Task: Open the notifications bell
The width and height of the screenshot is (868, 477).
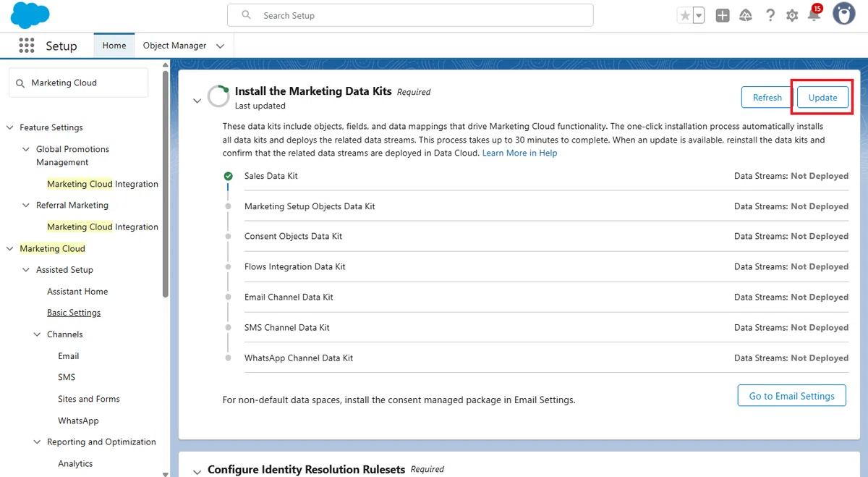Action: pos(814,14)
